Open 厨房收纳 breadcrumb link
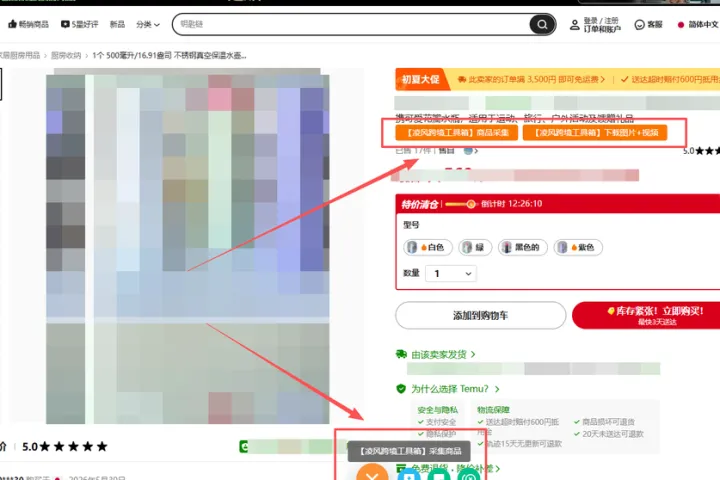The width and height of the screenshot is (720, 480). 66,56
